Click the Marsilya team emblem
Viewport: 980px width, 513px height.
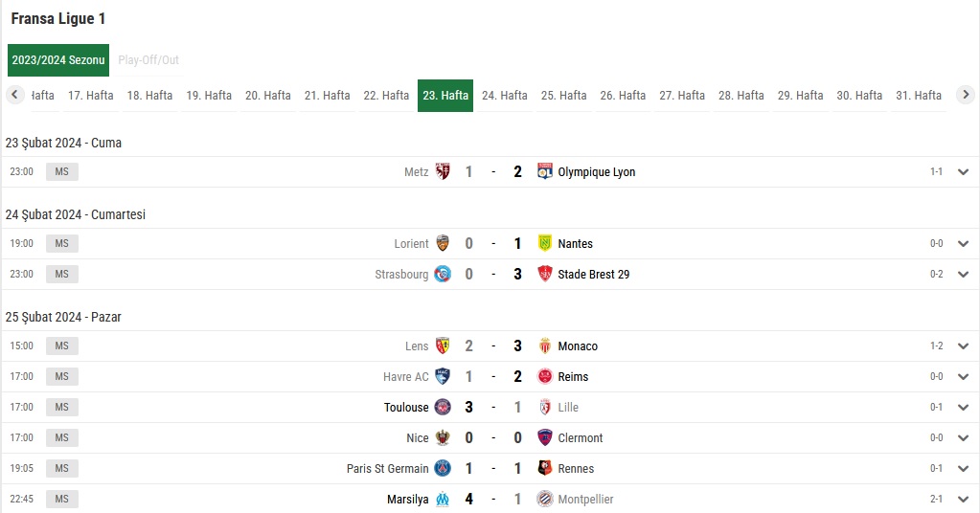[443, 499]
